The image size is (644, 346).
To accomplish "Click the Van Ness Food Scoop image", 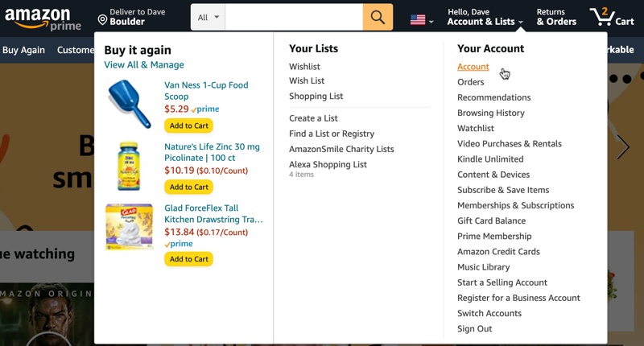I will 130,105.
